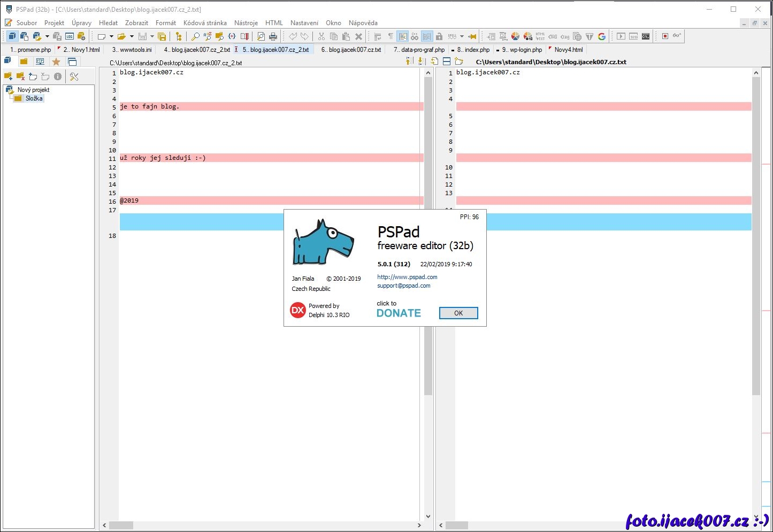Toggle the paragraph marks (¶) display button

click(391, 36)
